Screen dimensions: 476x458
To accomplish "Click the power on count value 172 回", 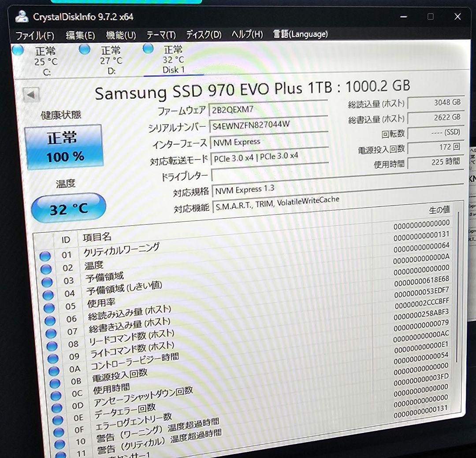I will 435,147.
